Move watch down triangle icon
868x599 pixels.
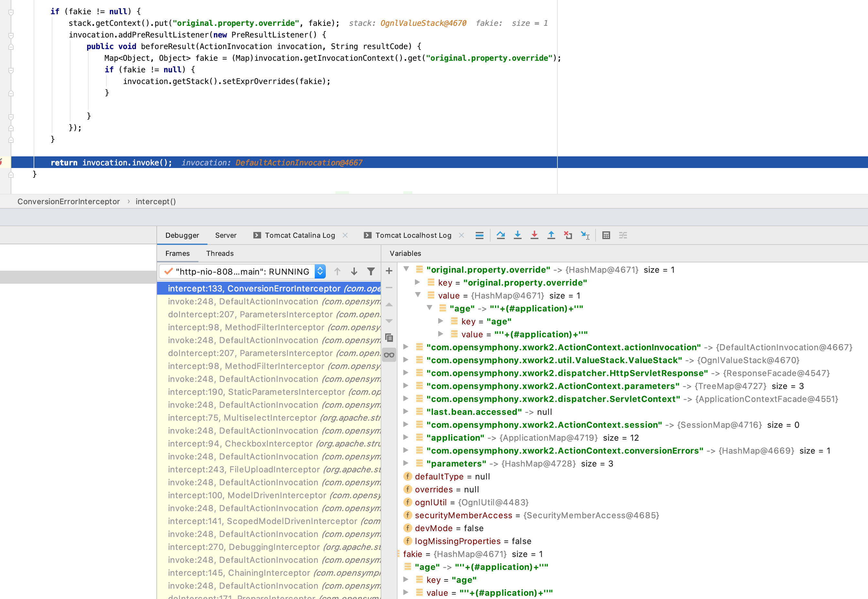tap(389, 321)
